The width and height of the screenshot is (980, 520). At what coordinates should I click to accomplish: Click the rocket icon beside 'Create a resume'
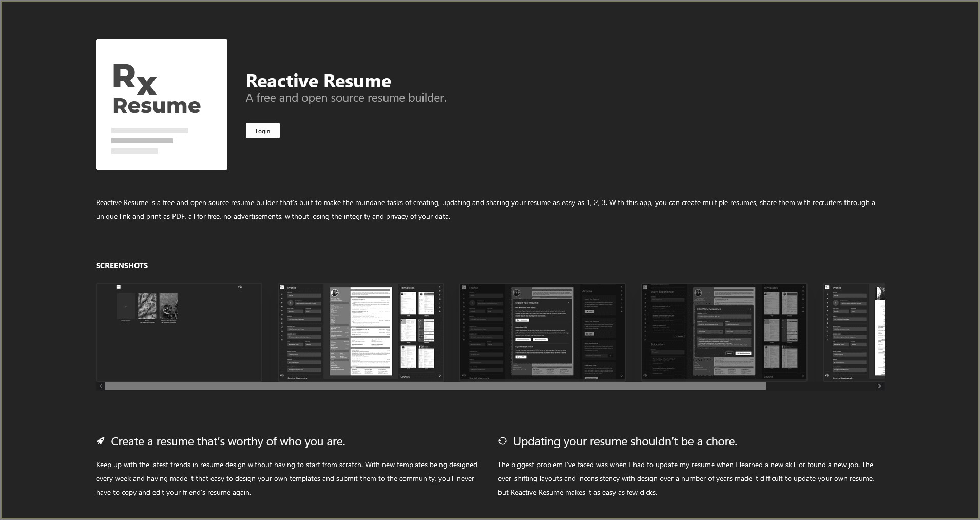101,441
